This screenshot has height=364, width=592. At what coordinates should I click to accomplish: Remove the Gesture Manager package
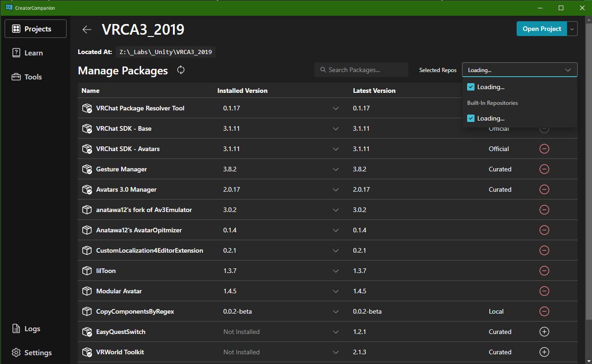coord(544,169)
